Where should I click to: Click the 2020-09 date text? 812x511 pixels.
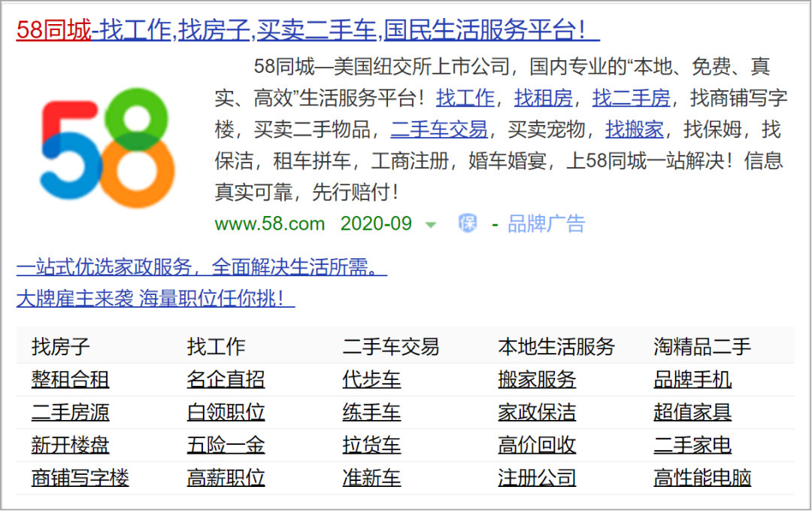376,224
